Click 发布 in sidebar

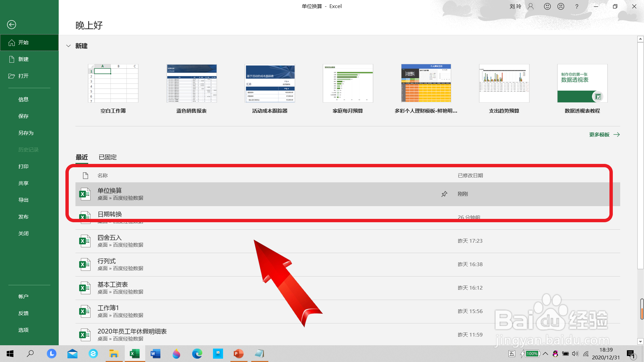30,217
